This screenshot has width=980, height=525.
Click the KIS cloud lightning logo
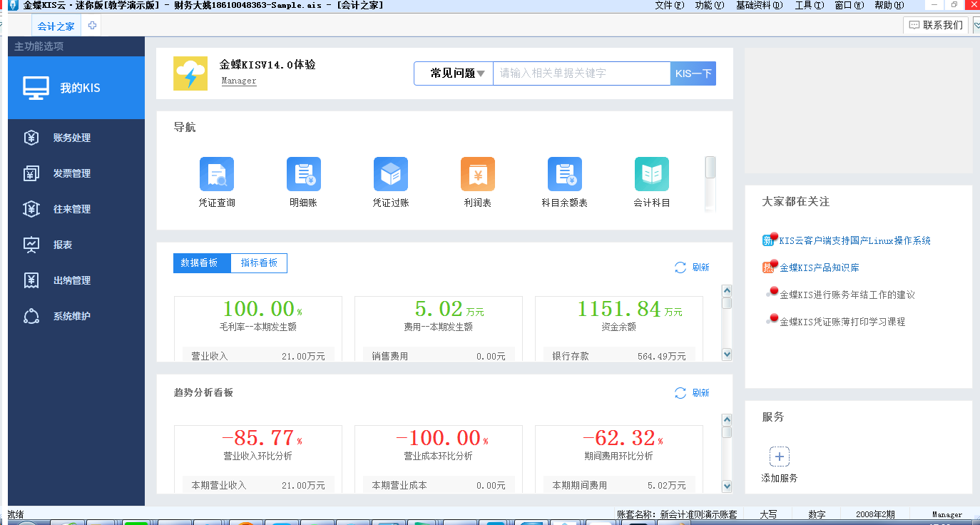tap(190, 73)
